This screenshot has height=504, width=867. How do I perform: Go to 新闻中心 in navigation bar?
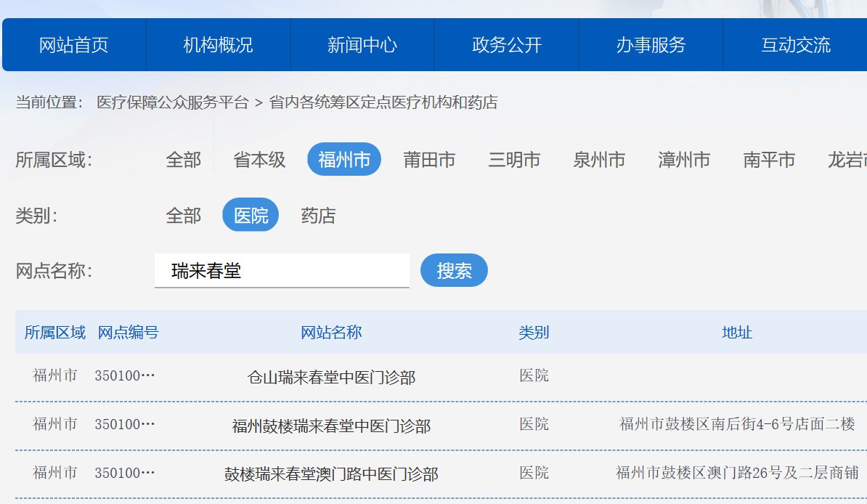[x=362, y=45]
